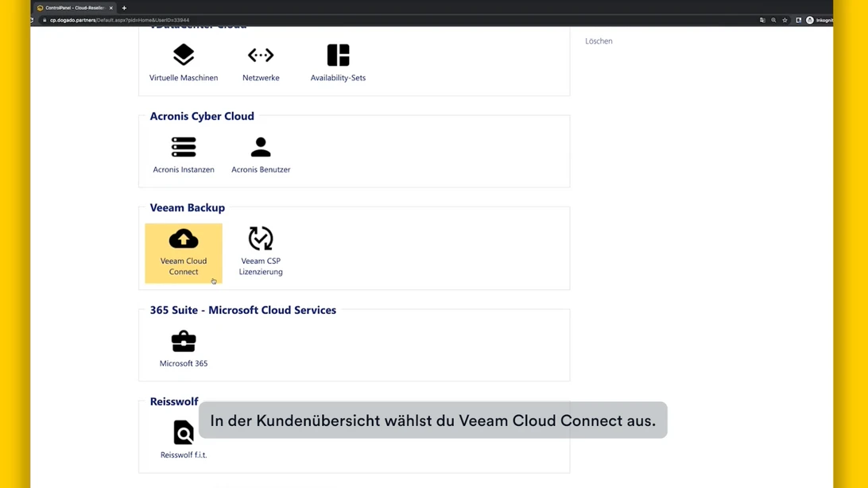View site information lock icon
This screenshot has height=488, width=868.
pos(45,20)
